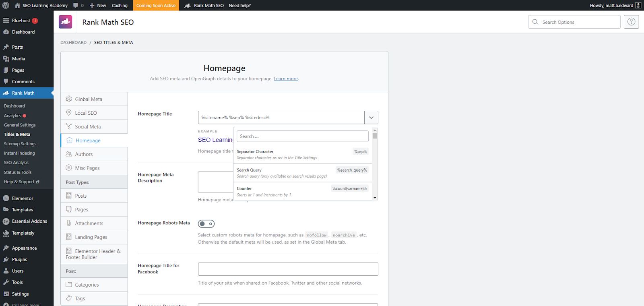The width and height of the screenshot is (644, 306).
Task: Switch to the Elementor Header & Footer Builder tab
Action: (94, 254)
